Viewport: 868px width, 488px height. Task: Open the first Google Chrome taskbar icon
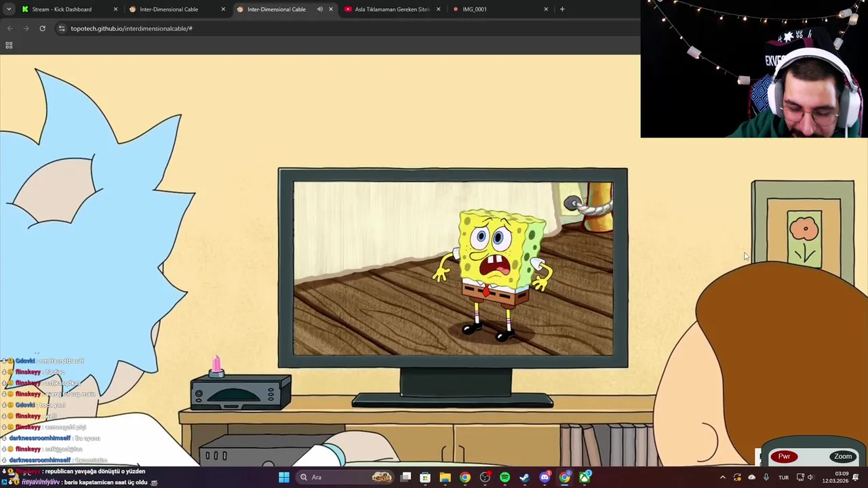[x=465, y=477]
